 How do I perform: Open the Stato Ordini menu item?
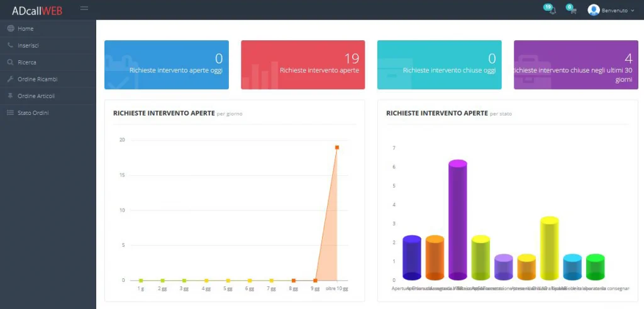pyautogui.click(x=33, y=113)
